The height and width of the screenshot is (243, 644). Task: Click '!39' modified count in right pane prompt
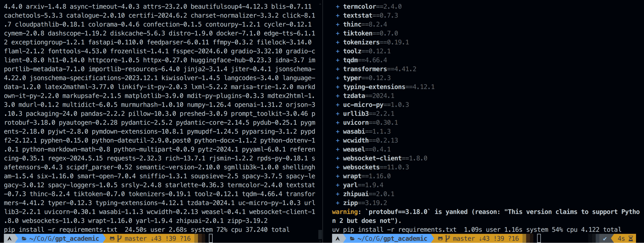click(x=499, y=239)
